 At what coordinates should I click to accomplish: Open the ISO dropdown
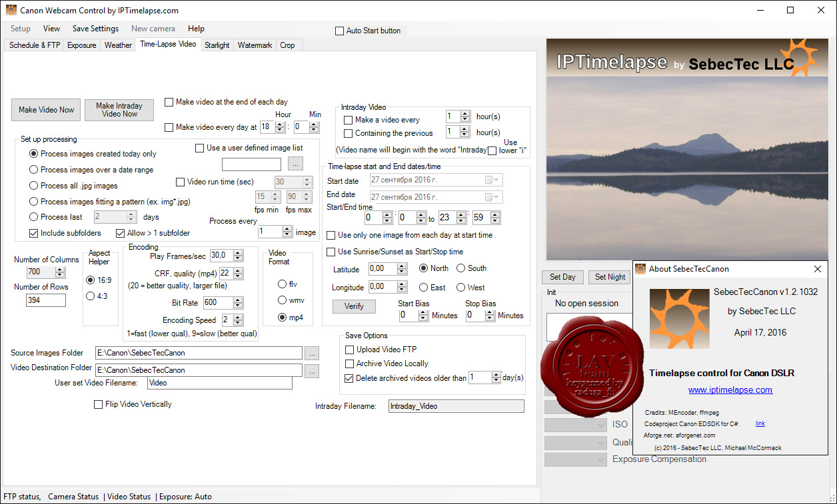point(576,425)
